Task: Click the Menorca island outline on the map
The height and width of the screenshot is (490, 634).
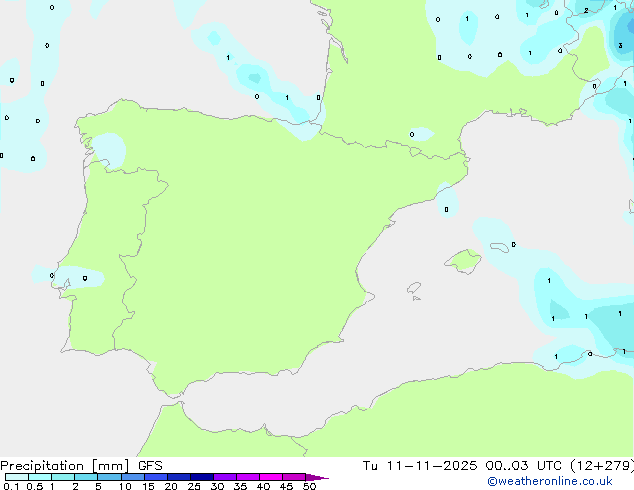Action: [500, 247]
